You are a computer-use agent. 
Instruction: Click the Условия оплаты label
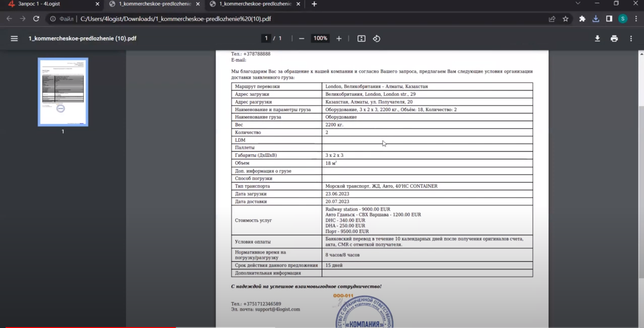pyautogui.click(x=253, y=242)
